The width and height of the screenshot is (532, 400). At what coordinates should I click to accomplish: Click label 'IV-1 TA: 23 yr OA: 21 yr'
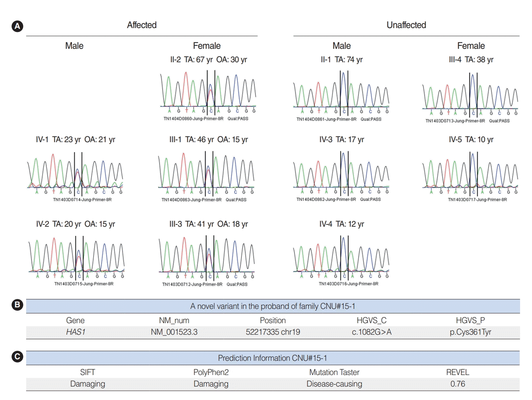click(x=75, y=139)
